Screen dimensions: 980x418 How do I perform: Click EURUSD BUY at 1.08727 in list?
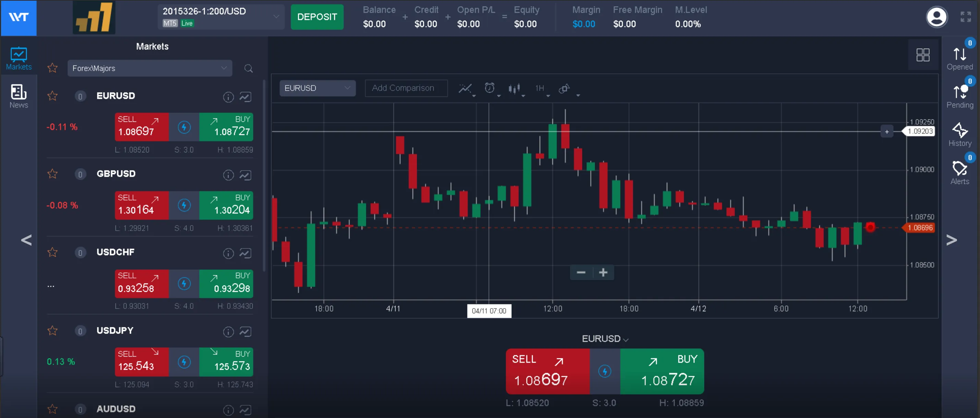(x=226, y=127)
